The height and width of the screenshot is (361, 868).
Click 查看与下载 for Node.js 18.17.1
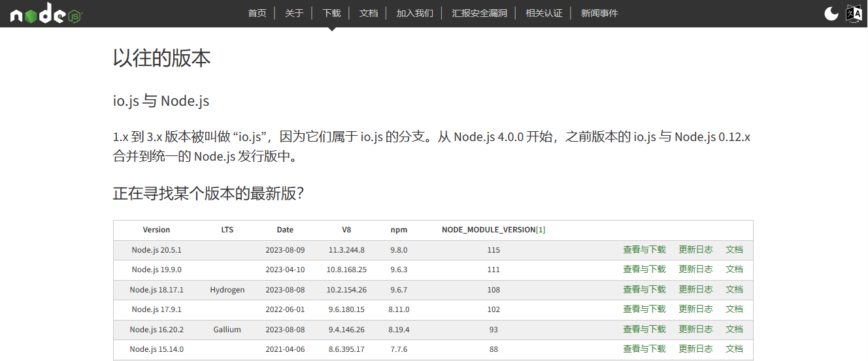644,289
